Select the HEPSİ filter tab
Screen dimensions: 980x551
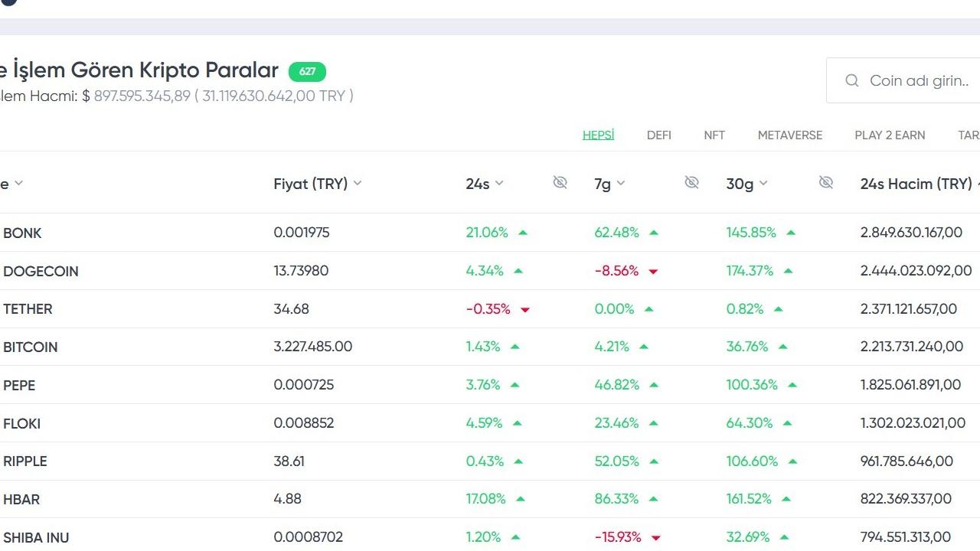click(x=598, y=135)
